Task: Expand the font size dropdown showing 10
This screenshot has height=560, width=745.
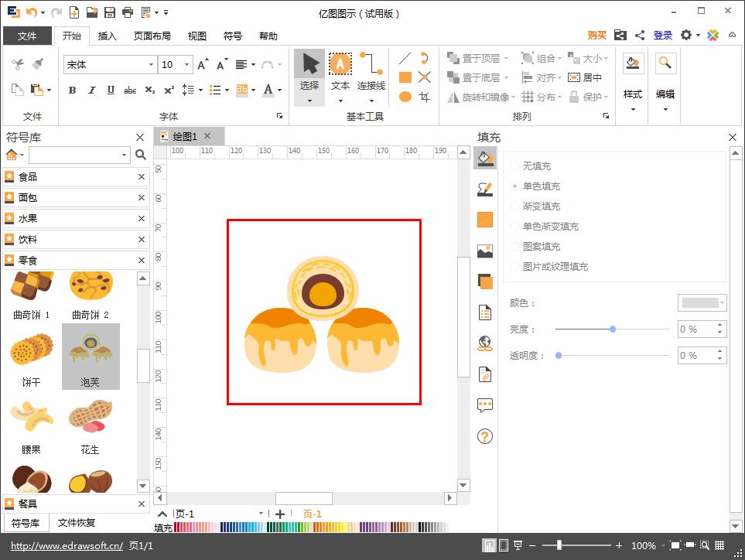Action: coord(185,65)
